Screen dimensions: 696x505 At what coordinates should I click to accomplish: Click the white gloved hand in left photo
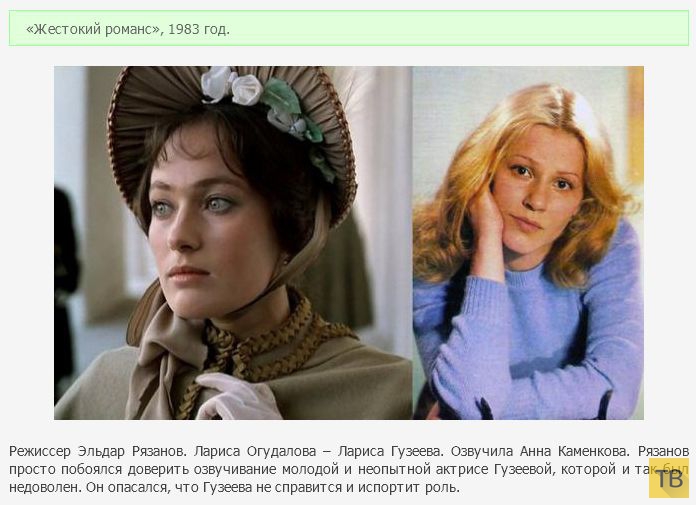pos(237,396)
